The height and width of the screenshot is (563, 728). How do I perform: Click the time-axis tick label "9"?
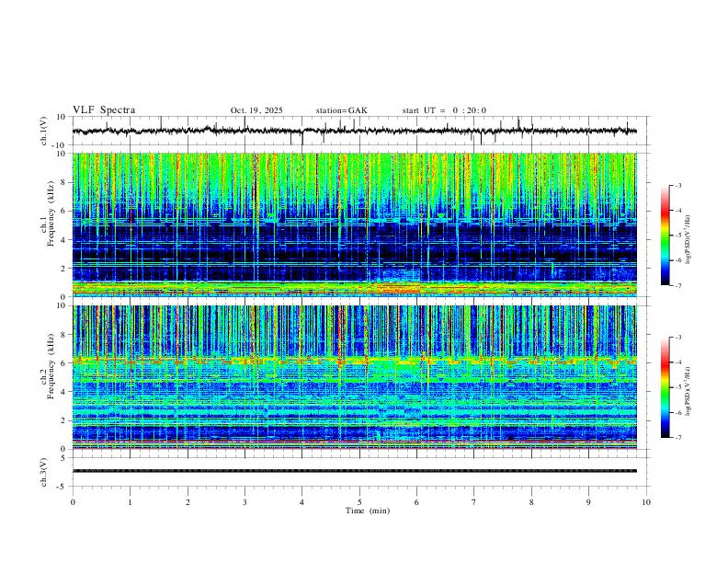[588, 502]
